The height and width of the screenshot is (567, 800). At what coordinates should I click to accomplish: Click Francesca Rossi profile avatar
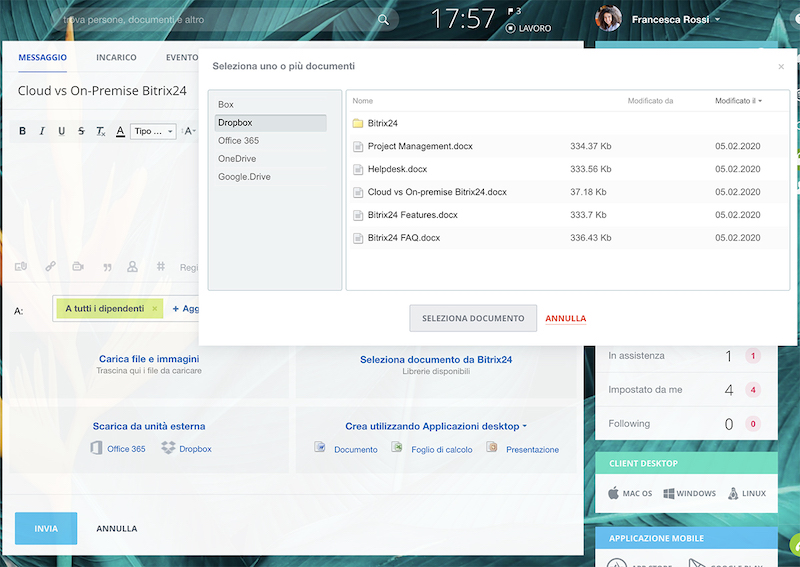[x=609, y=18]
